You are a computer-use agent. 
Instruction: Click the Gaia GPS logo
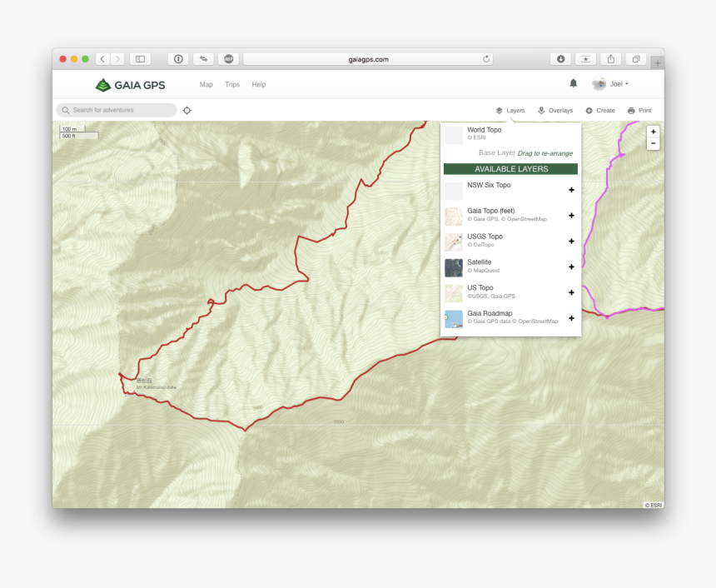[x=129, y=85]
